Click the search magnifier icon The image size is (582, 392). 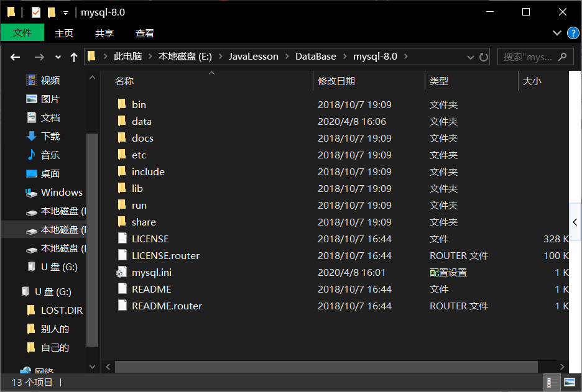pyautogui.click(x=562, y=57)
